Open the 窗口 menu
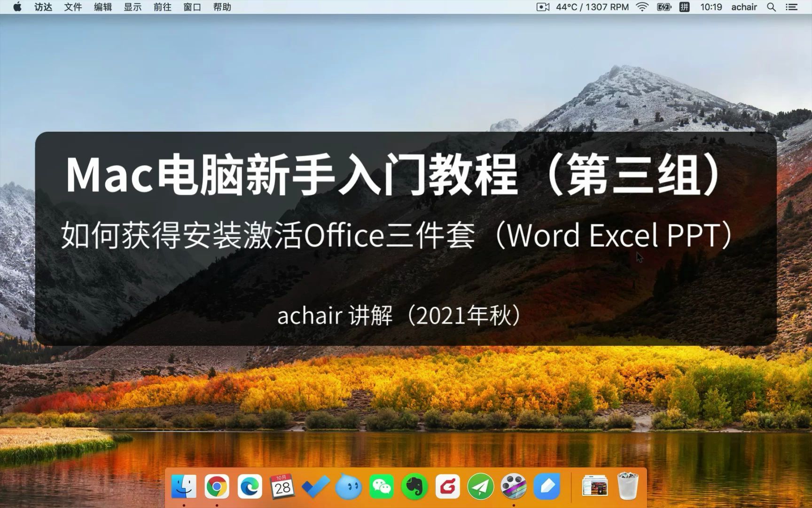Image resolution: width=812 pixels, height=508 pixels. [192, 7]
